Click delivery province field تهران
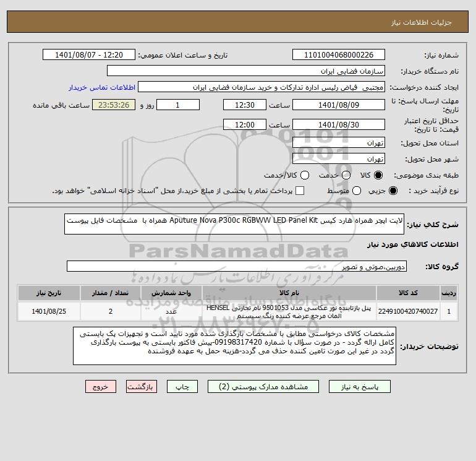The height and width of the screenshot is (461, 476). click(x=339, y=142)
